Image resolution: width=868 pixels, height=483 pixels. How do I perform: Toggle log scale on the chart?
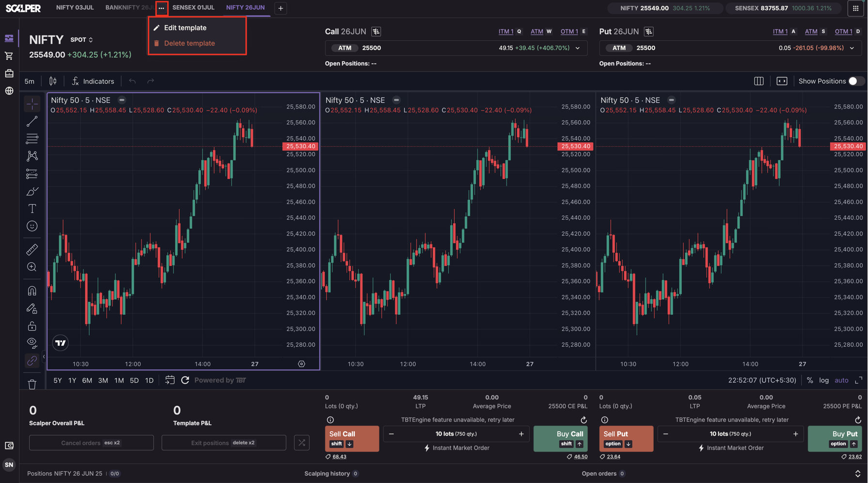click(824, 380)
